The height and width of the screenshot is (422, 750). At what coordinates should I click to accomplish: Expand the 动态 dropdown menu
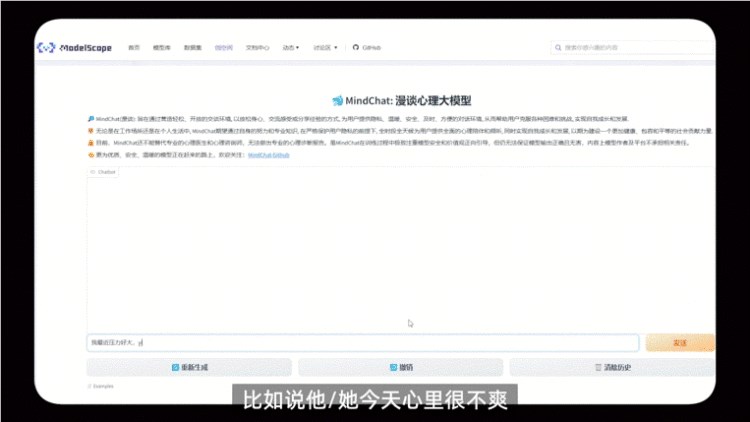coord(291,47)
